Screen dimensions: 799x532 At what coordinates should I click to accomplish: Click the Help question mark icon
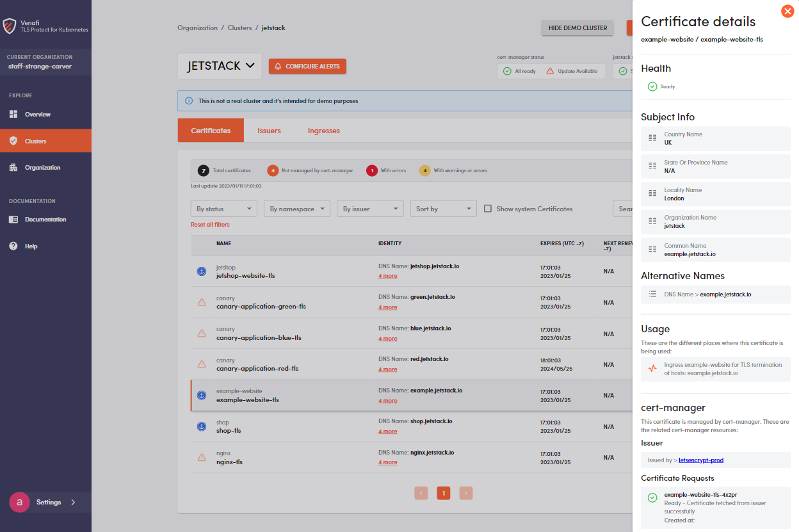point(13,246)
